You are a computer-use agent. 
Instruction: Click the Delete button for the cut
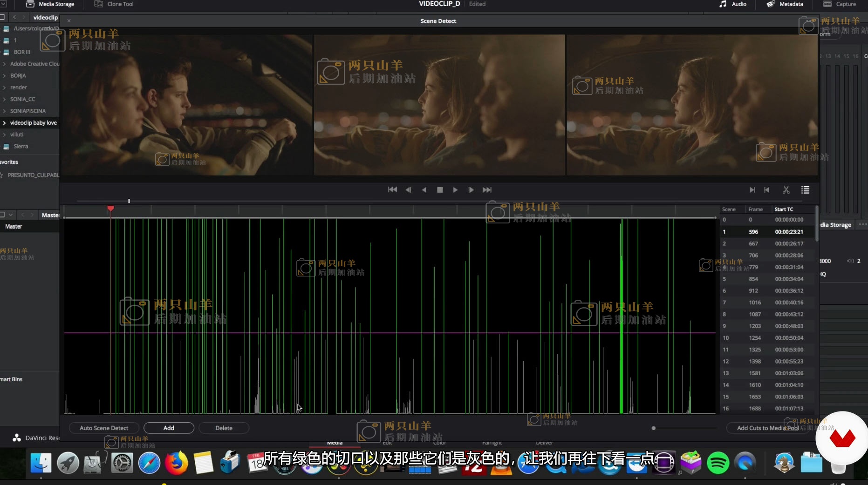[x=224, y=428]
